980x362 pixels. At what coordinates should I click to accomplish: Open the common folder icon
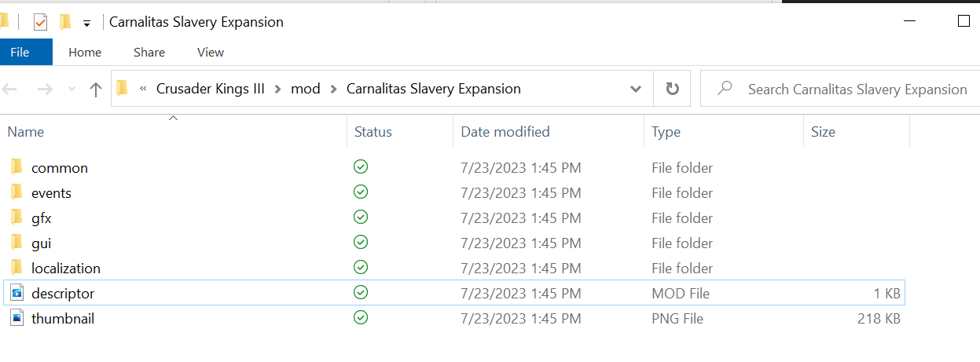tap(17, 167)
